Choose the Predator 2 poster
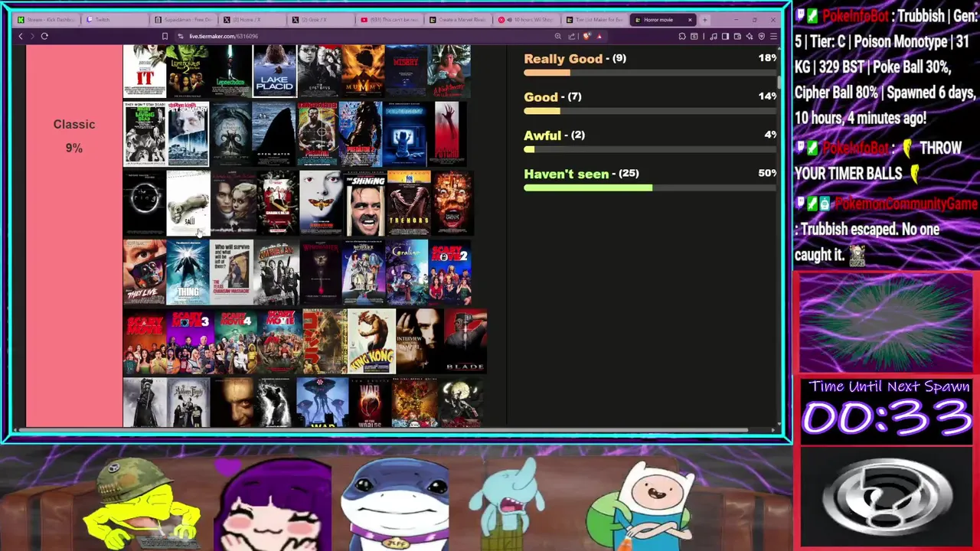The width and height of the screenshot is (980, 551). [x=361, y=134]
